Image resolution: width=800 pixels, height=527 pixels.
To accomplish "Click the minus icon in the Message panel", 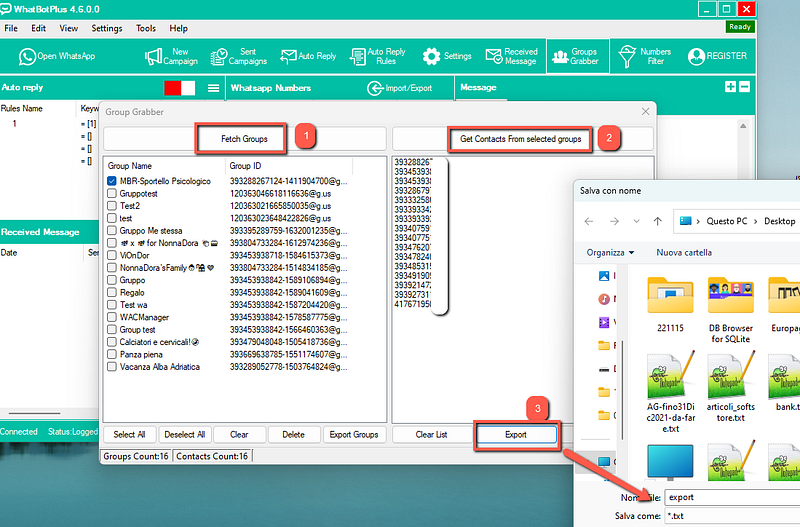I will [744, 87].
